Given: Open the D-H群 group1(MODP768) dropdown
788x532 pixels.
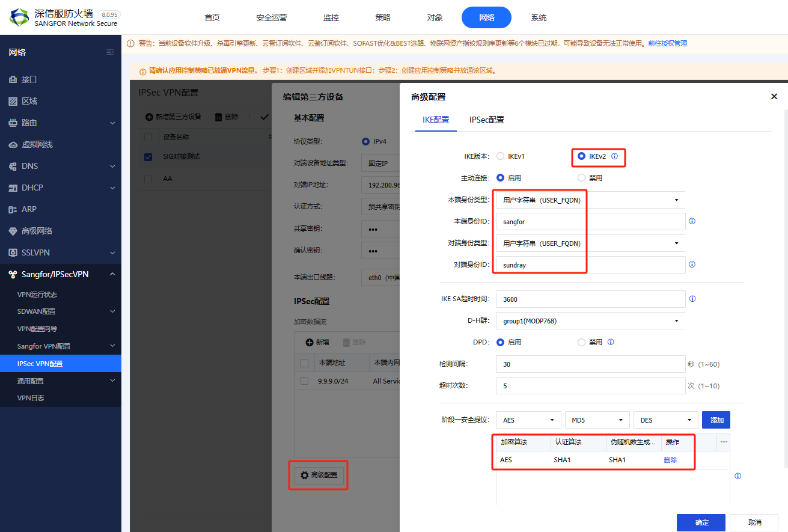Looking at the screenshot, I should coord(591,321).
